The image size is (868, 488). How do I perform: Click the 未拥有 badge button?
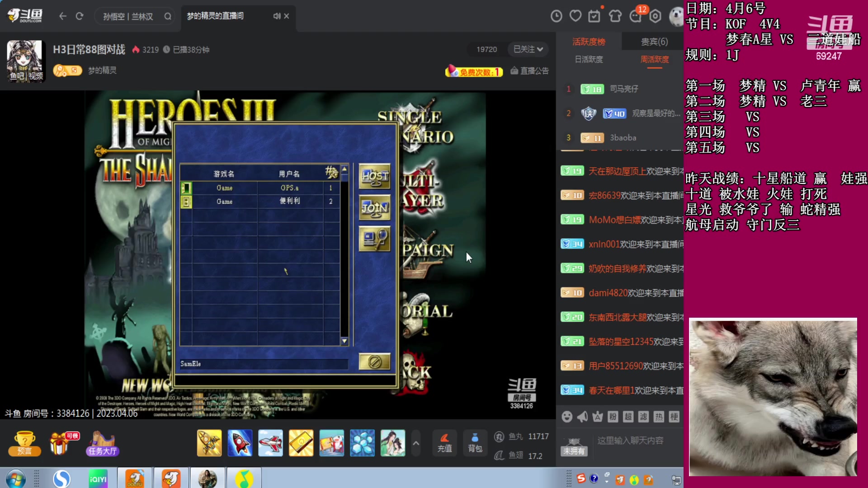[574, 446]
